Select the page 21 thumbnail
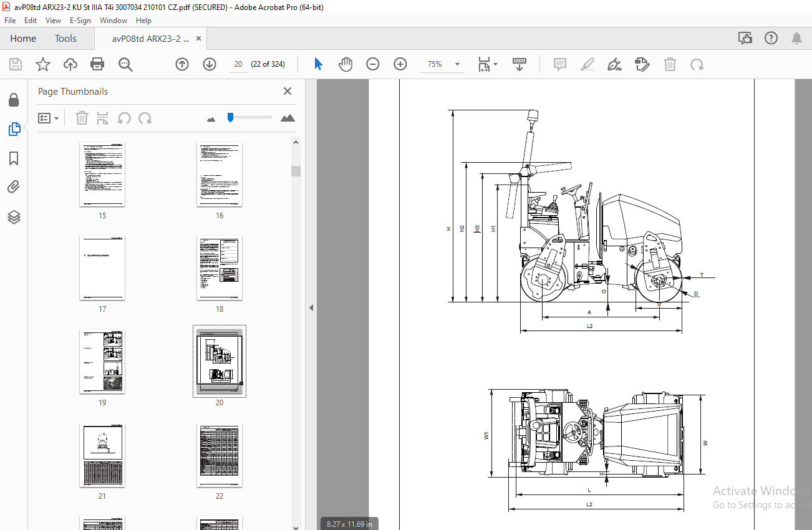 click(x=102, y=455)
